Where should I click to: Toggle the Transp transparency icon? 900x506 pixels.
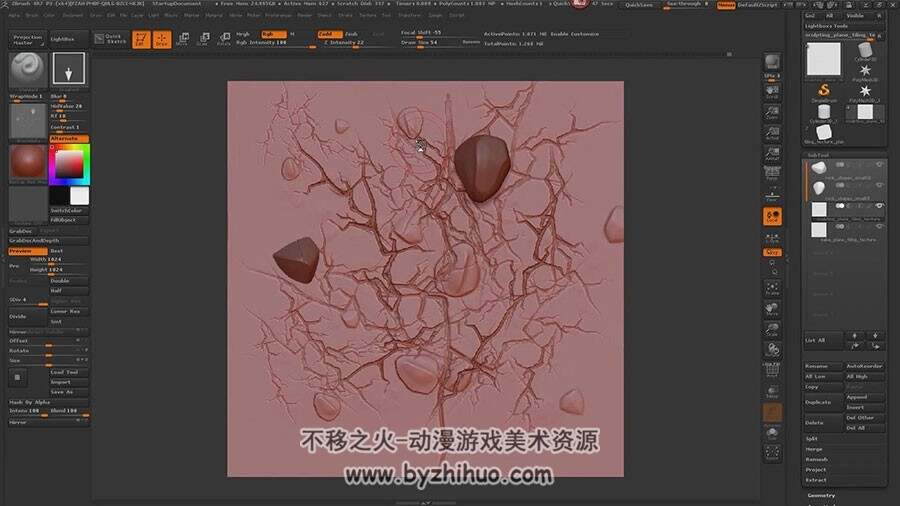772,392
